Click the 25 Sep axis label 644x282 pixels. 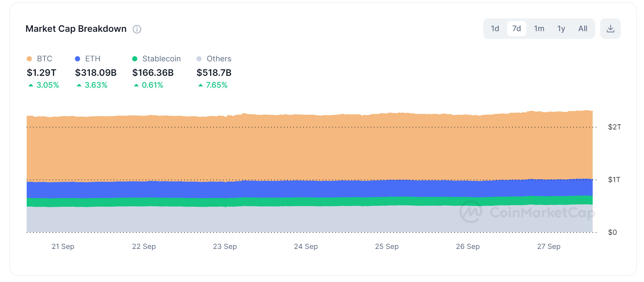click(387, 247)
